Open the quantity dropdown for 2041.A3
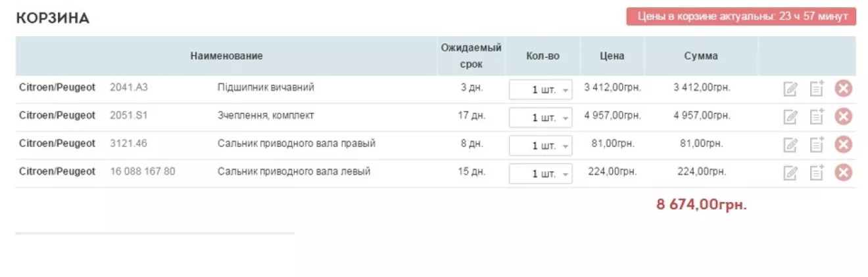Screen dimensions: 868x277 [x=541, y=90]
